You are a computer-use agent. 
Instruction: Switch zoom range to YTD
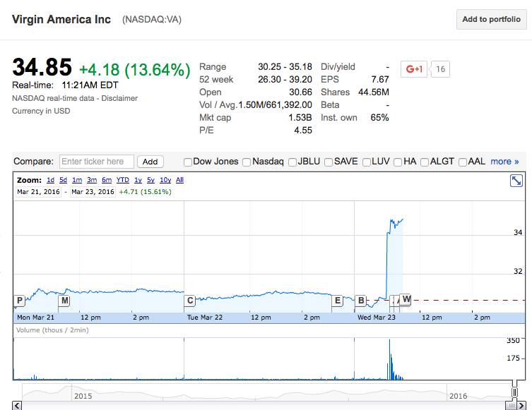tap(123, 180)
